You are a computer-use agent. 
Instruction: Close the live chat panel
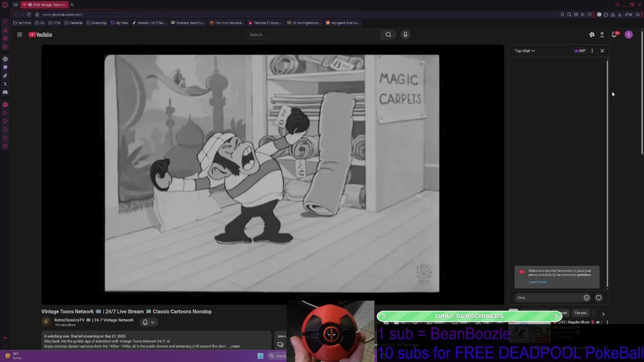(x=602, y=51)
